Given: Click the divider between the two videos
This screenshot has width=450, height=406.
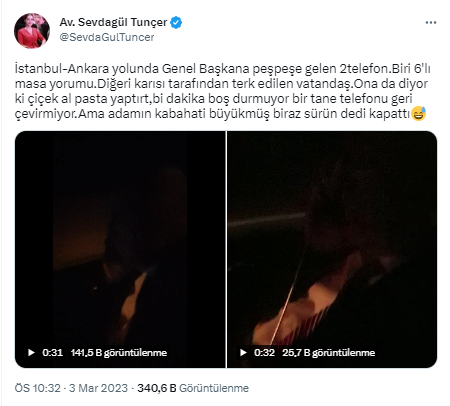Looking at the screenshot, I should [x=226, y=249].
